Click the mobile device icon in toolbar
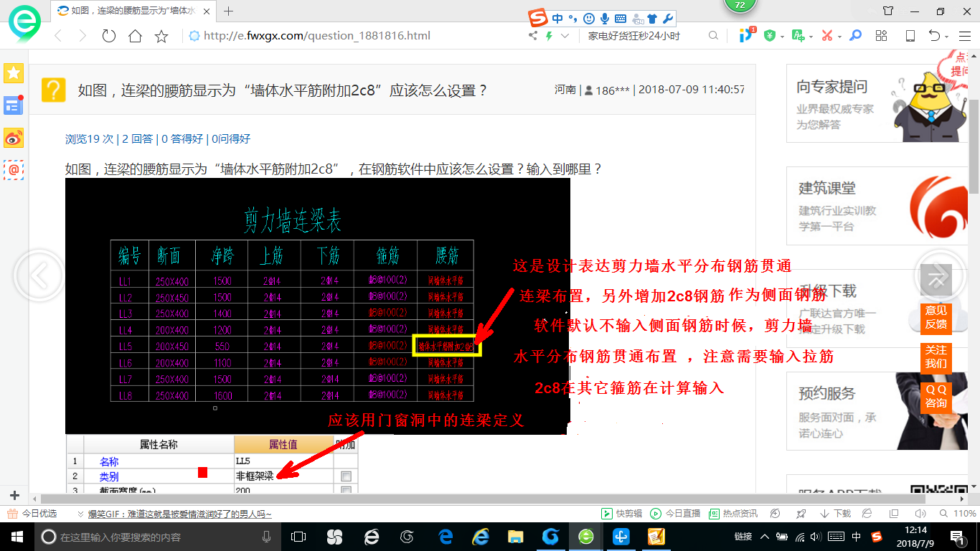Image resolution: width=980 pixels, height=551 pixels. 910,36
